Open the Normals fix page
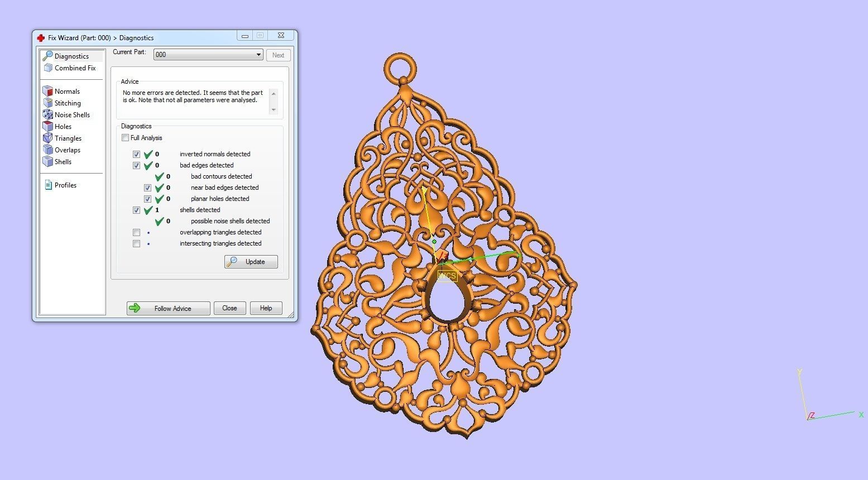Screen dimensions: 868x480 click(x=67, y=92)
